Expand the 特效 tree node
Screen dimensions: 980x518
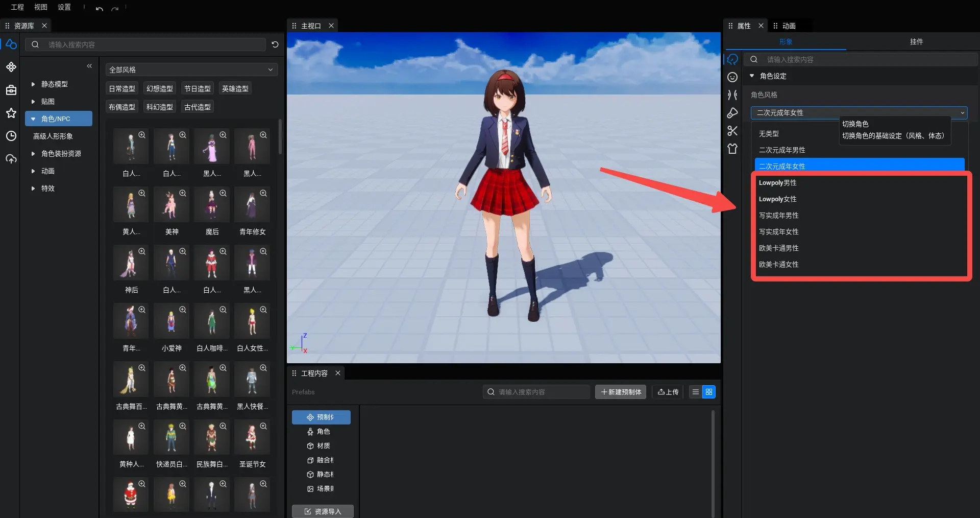[x=33, y=189]
